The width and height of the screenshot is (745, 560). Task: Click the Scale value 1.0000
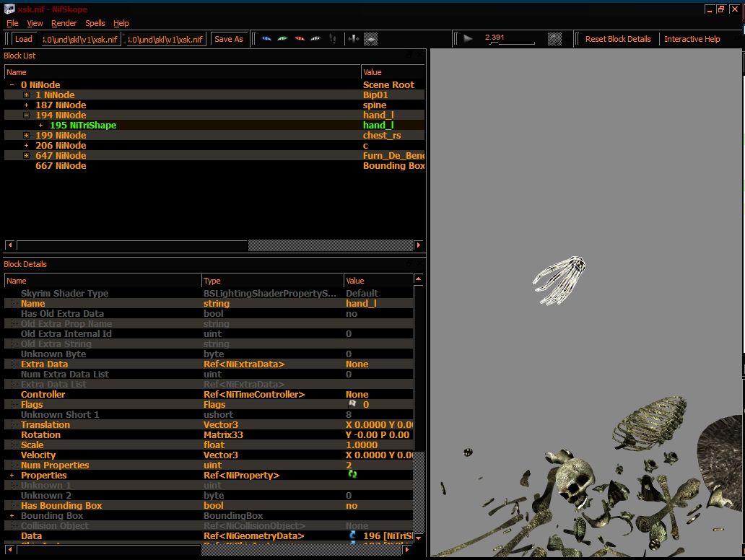[x=362, y=445]
